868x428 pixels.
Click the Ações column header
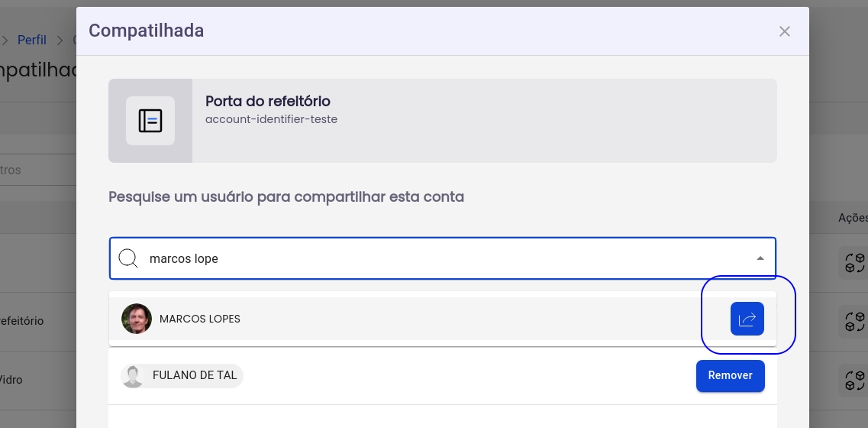point(852,218)
